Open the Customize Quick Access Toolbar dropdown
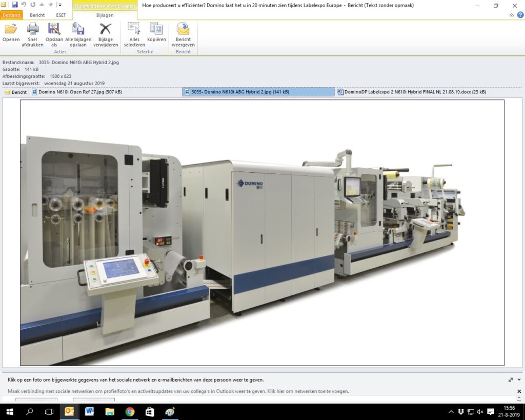525x420 pixels. 59,5
